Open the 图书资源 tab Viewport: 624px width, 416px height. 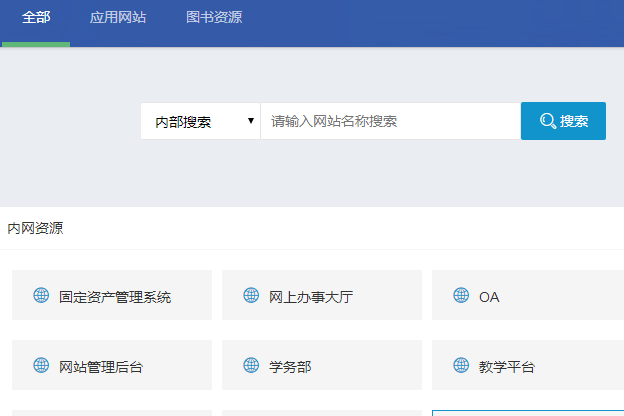(x=214, y=18)
